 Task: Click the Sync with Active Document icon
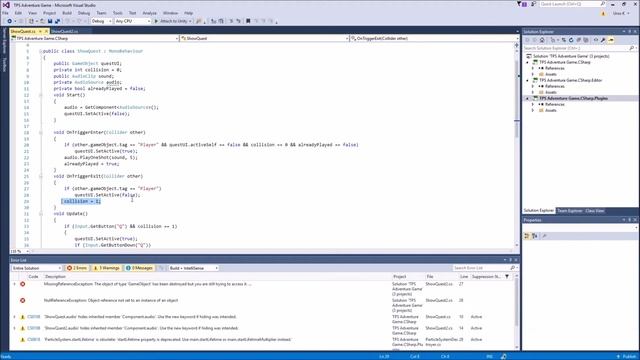pos(564,40)
